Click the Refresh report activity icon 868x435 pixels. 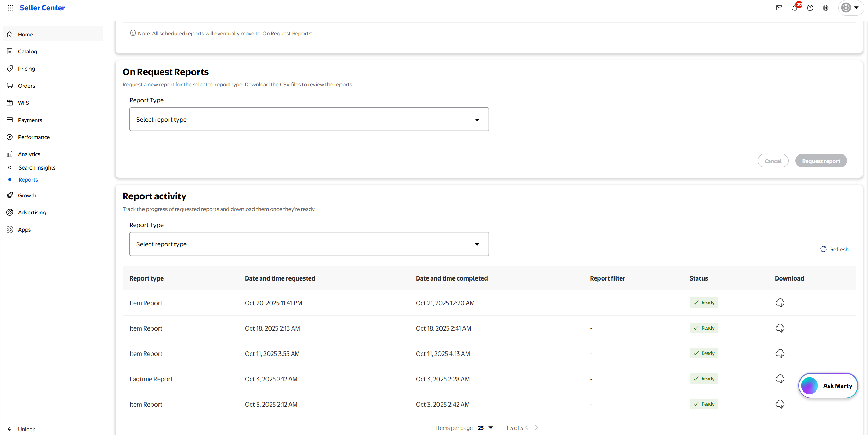click(823, 249)
